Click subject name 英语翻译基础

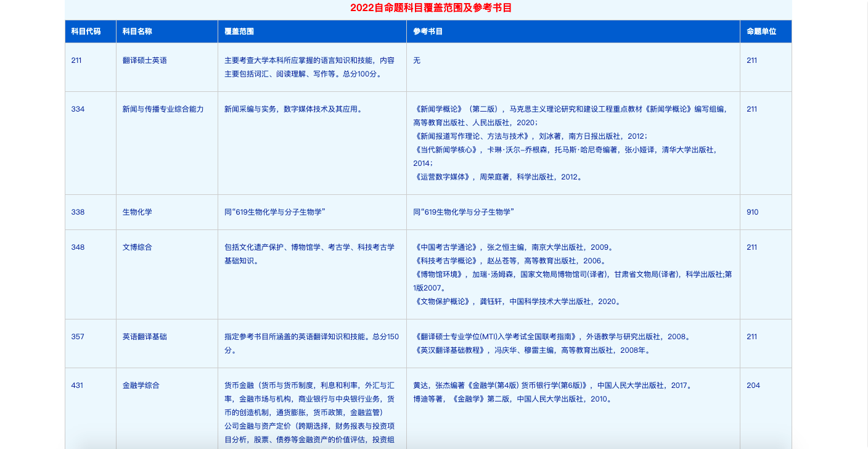(145, 337)
